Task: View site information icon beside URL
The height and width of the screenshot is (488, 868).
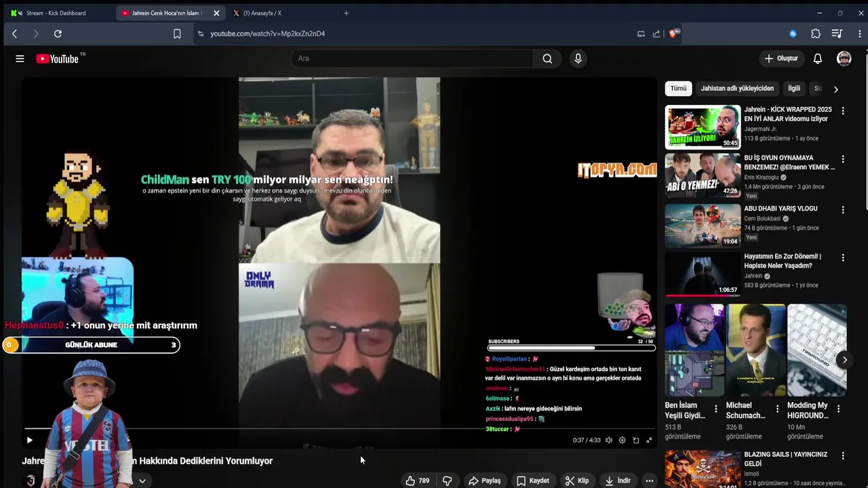Action: coord(200,33)
